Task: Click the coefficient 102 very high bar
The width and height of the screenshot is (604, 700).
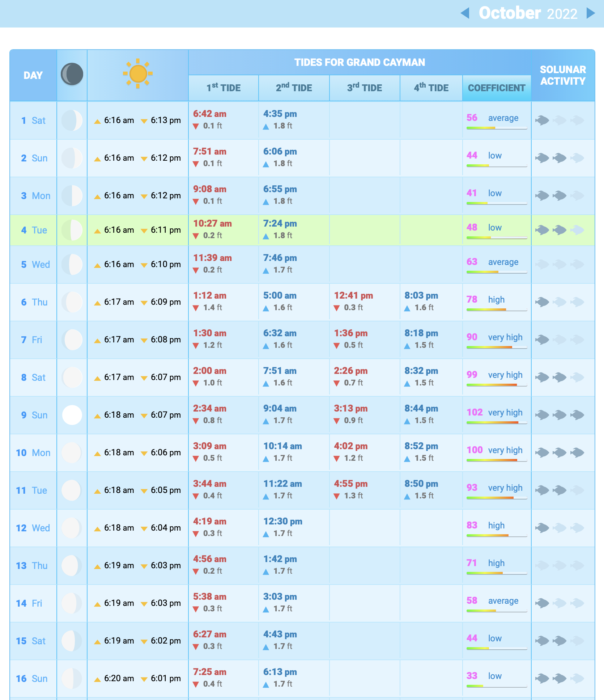Action: coord(496,422)
